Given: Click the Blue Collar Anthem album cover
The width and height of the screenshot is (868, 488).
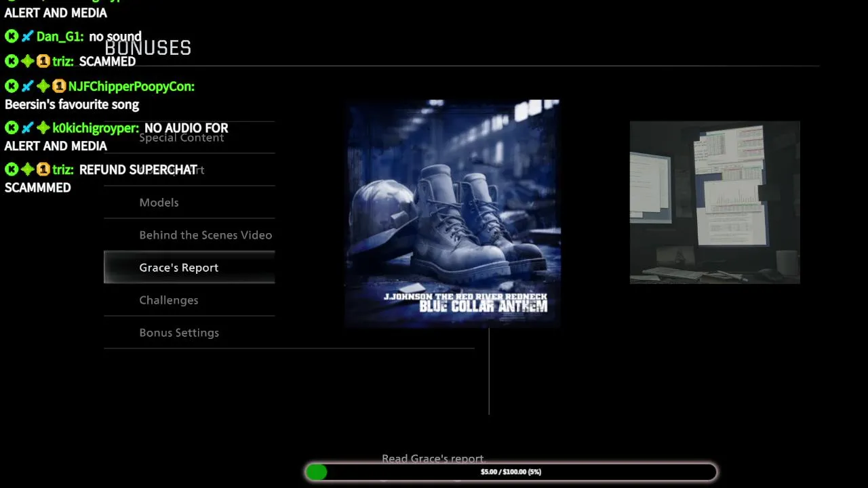Looking at the screenshot, I should coord(453,213).
